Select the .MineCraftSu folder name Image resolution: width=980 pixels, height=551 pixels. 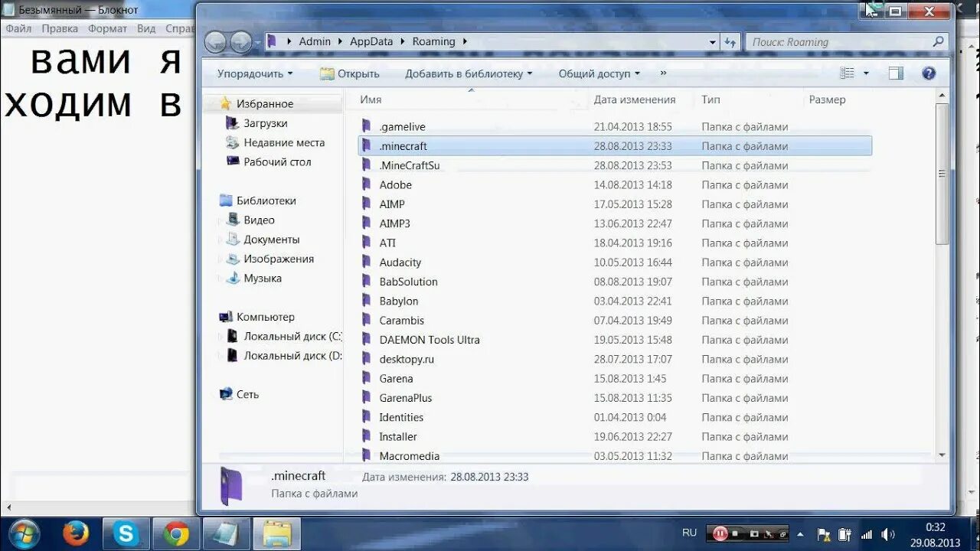410,165
